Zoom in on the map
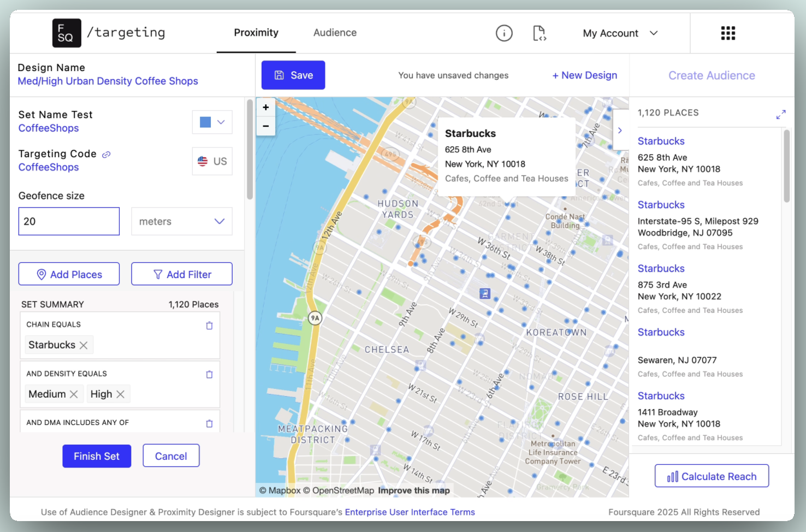806x532 pixels. point(266,108)
